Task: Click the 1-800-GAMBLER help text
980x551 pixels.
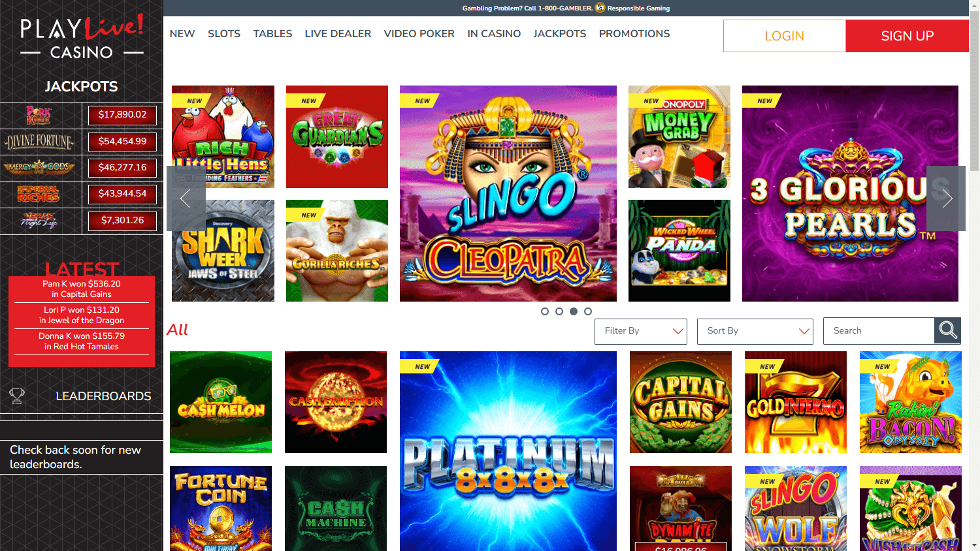Action: 527,8
